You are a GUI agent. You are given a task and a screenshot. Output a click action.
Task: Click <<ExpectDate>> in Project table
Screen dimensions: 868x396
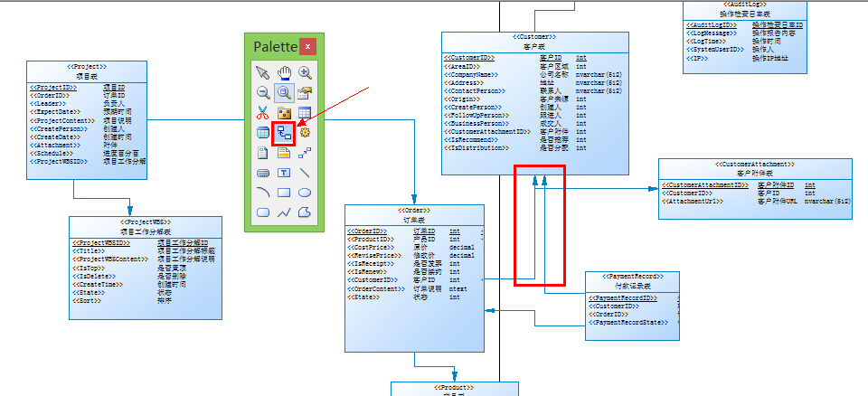[x=55, y=112]
